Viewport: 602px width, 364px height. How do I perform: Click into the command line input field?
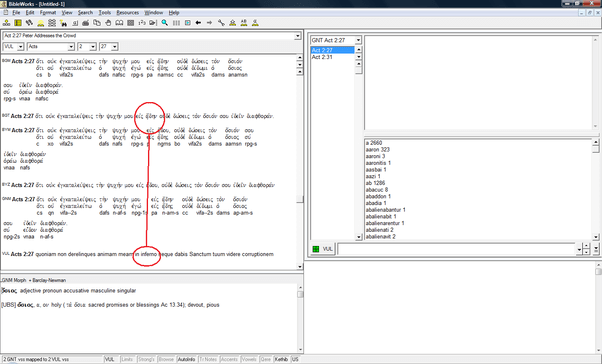click(456, 249)
